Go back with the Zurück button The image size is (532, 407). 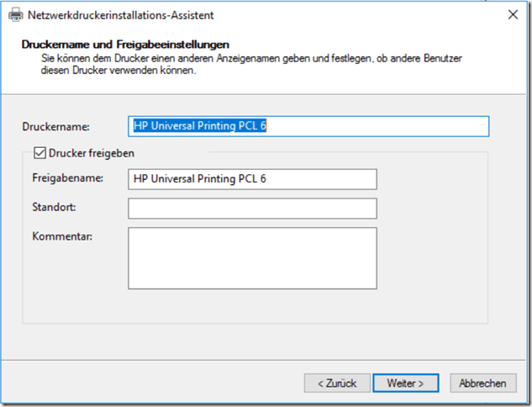point(337,383)
